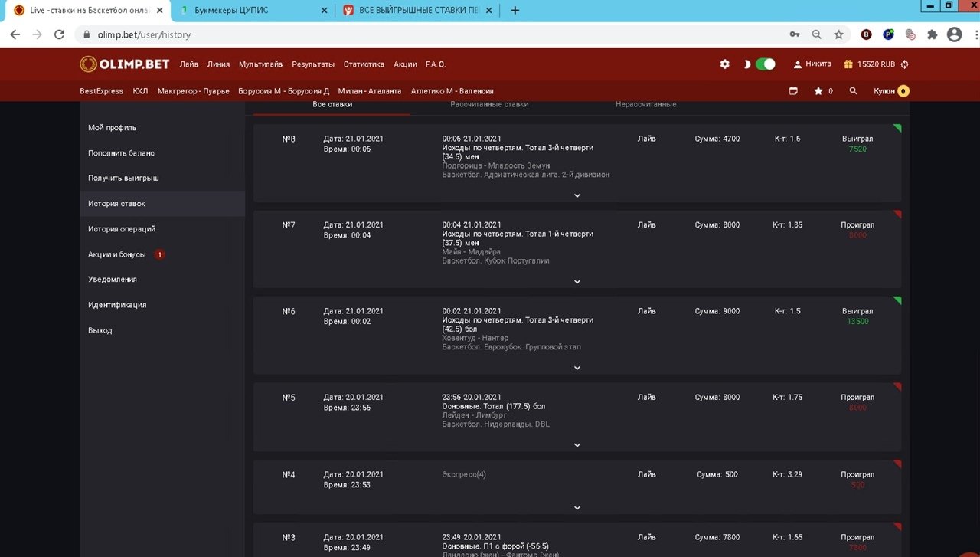Open favorites via the star icon
980x557 pixels.
818,91
